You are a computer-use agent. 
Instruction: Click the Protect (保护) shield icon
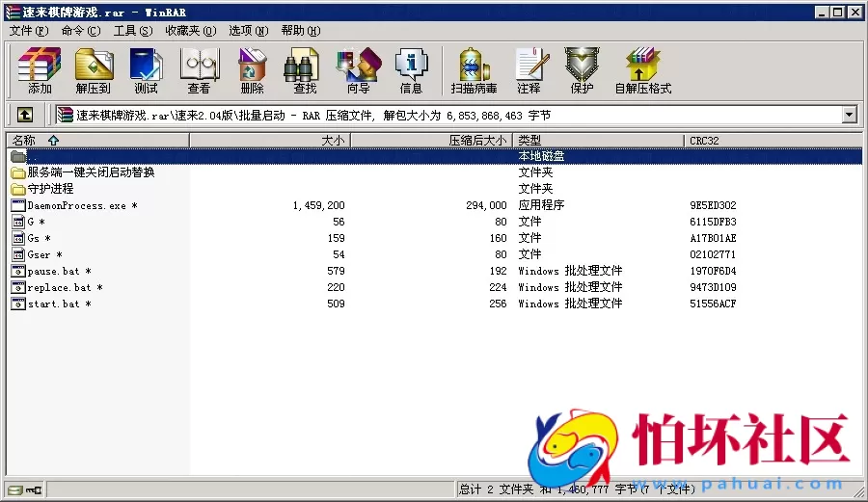pos(582,70)
